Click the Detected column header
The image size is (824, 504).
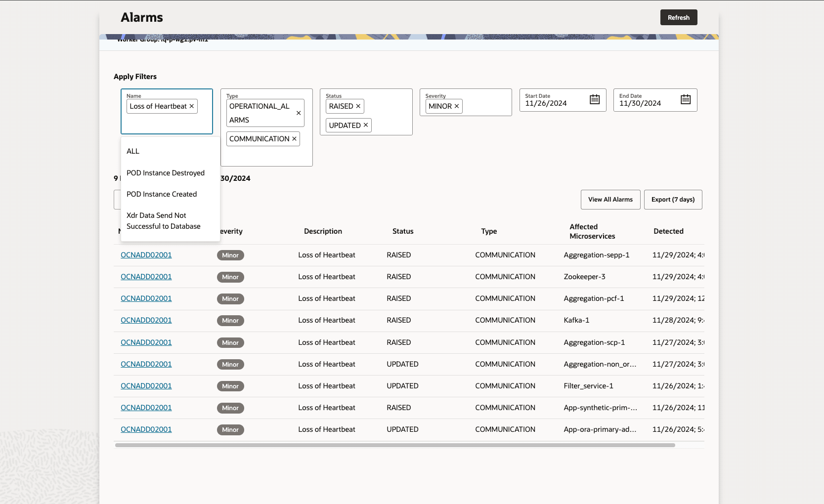click(668, 231)
